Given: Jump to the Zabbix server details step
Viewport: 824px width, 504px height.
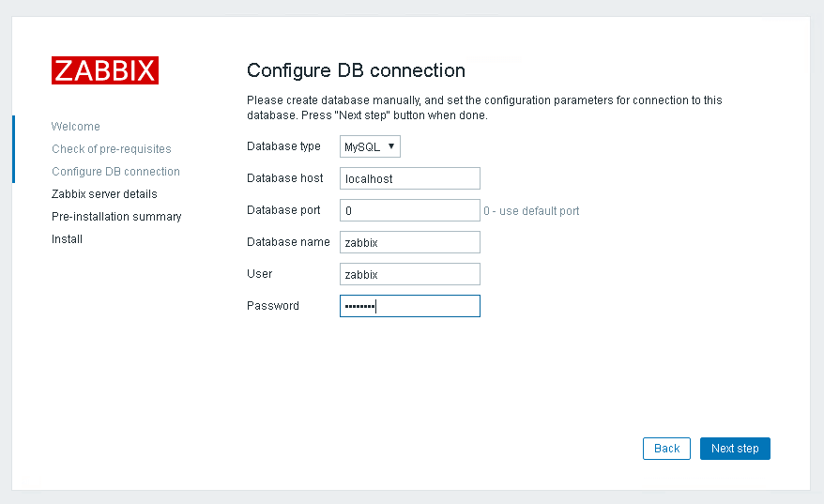Looking at the screenshot, I should click(x=104, y=194).
